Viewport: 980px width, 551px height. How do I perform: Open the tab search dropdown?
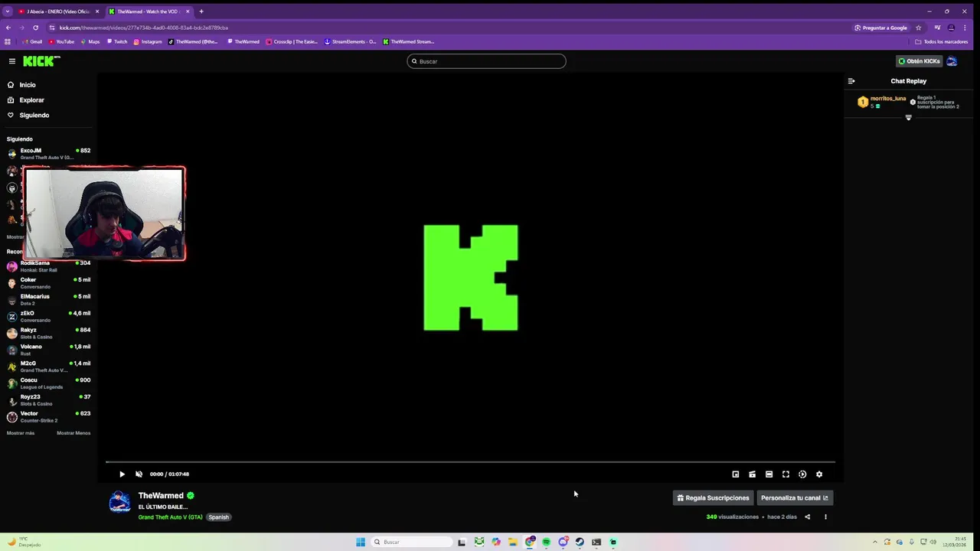click(x=8, y=11)
